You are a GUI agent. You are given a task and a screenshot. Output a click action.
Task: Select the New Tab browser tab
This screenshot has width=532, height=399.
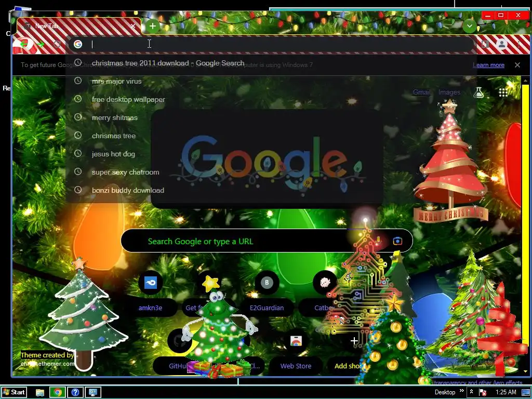(x=79, y=26)
